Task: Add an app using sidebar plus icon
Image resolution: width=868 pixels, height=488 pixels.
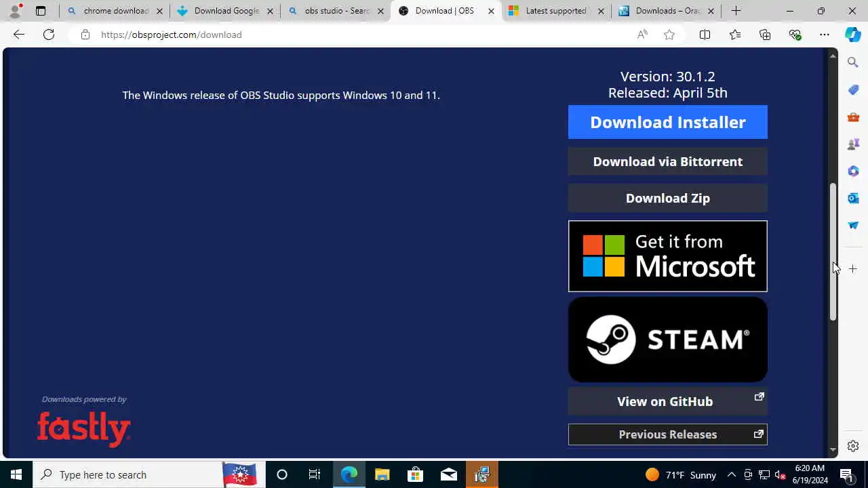Action: [853, 269]
